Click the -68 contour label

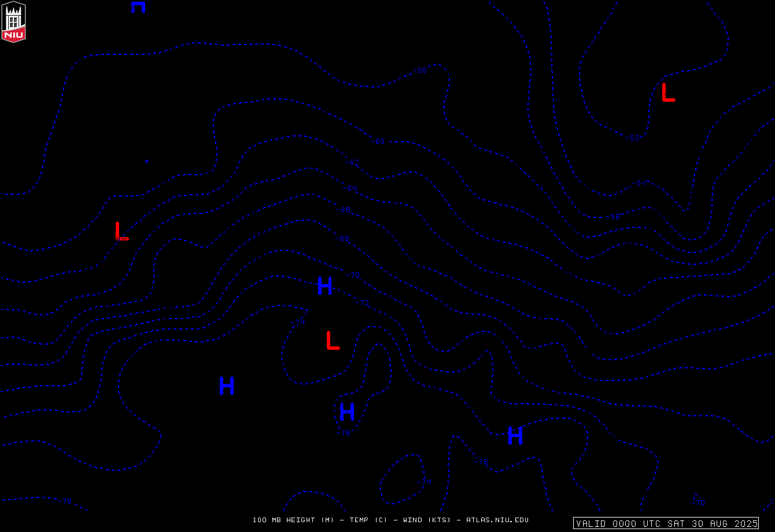[343, 238]
